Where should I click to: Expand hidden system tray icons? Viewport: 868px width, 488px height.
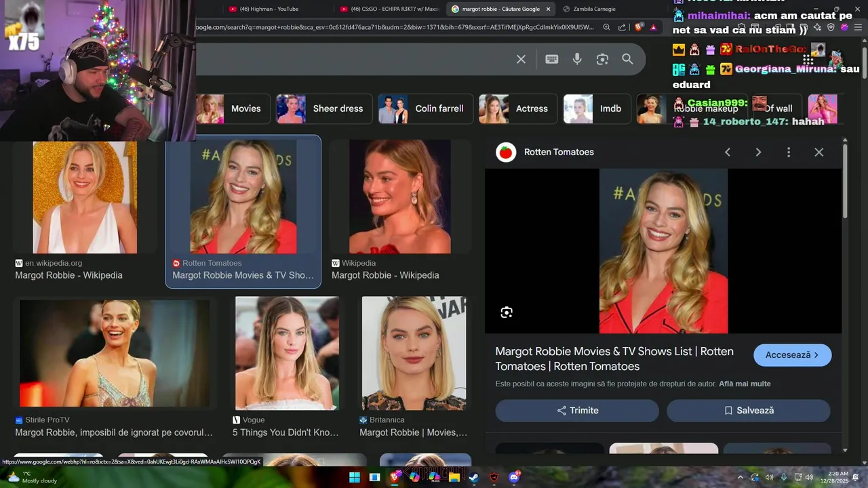click(x=740, y=477)
